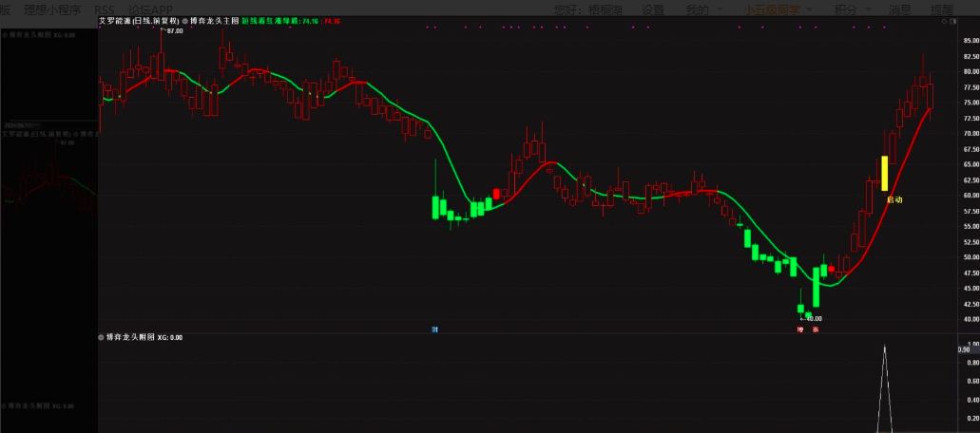The width and height of the screenshot is (980, 433).
Task: Click the yellow 启动 signal label
Action: [x=894, y=200]
